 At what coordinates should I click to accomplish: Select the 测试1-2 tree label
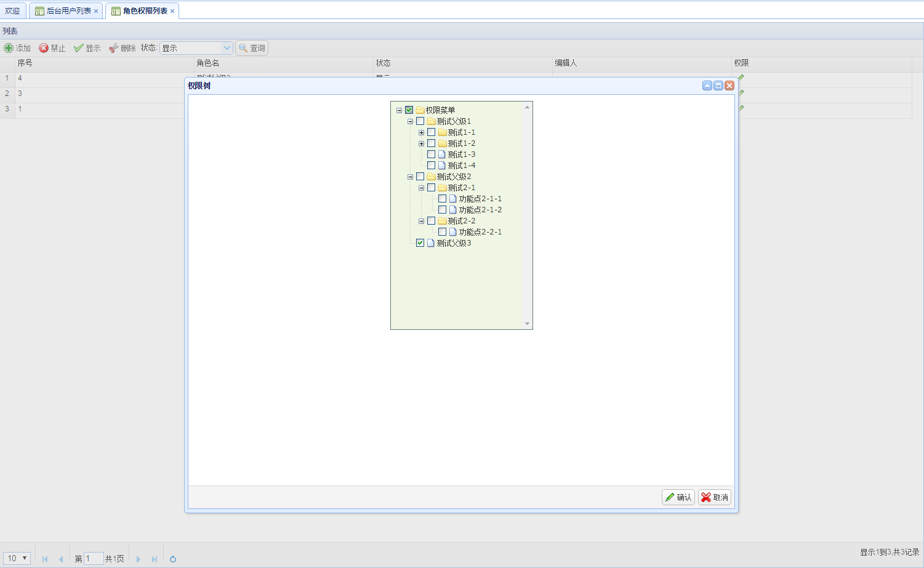click(462, 143)
